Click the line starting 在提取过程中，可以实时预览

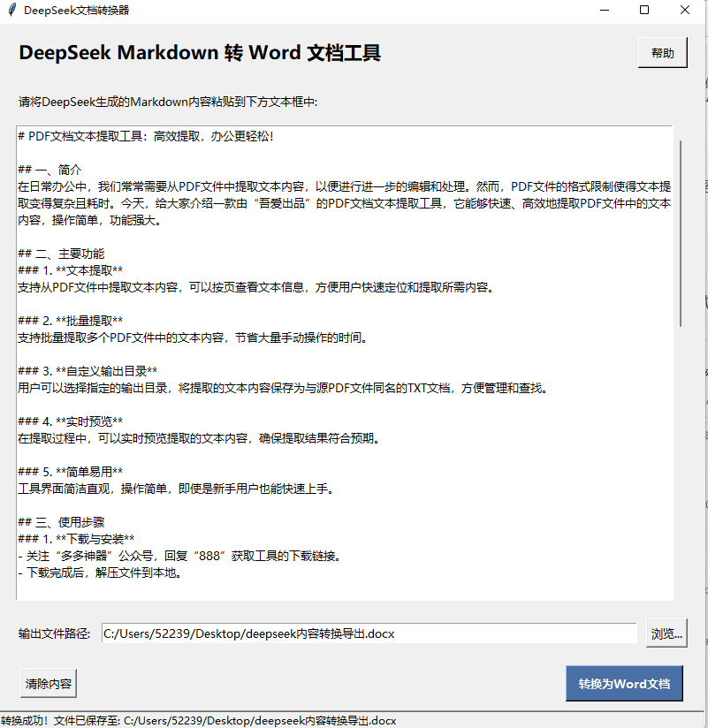click(x=199, y=438)
